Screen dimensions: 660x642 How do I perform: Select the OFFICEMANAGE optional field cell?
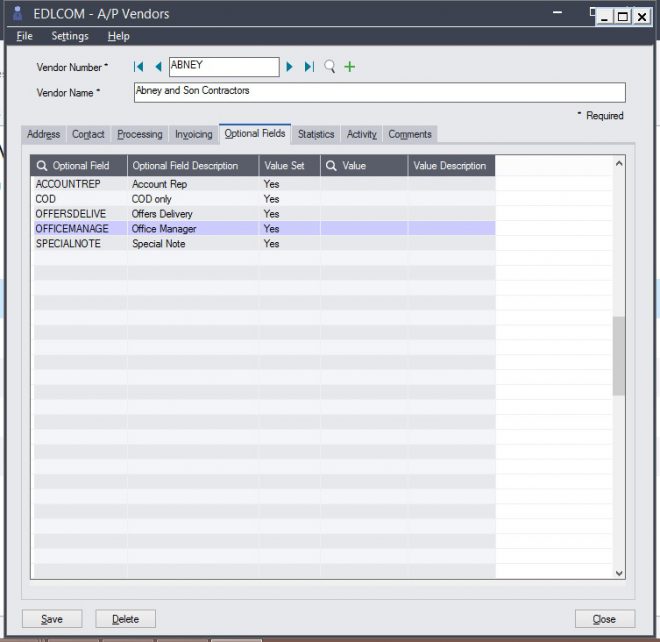(80, 229)
